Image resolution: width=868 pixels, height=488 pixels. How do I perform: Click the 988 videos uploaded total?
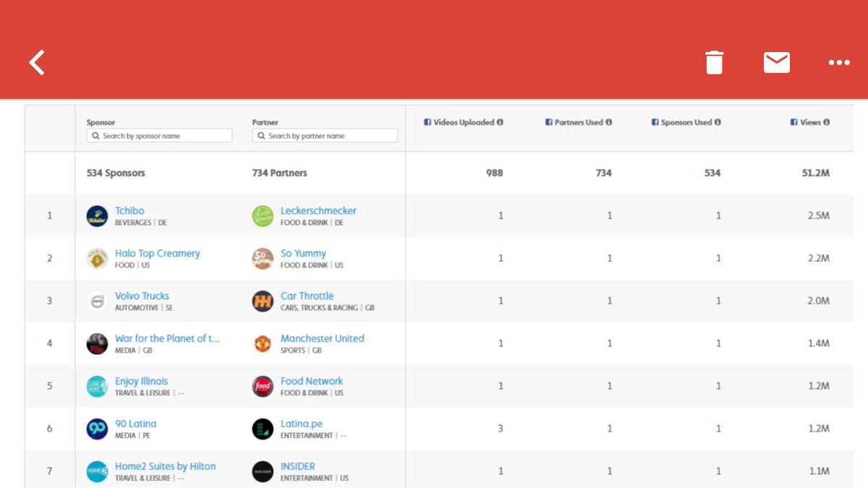point(495,173)
